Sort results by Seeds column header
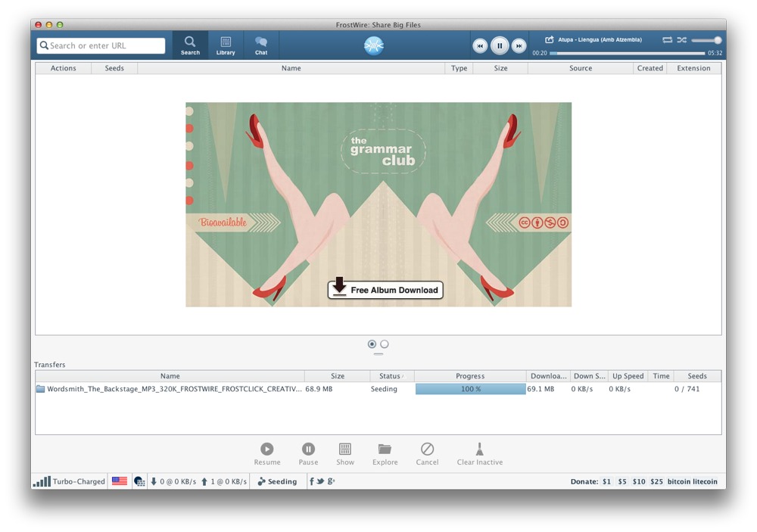 pos(114,68)
